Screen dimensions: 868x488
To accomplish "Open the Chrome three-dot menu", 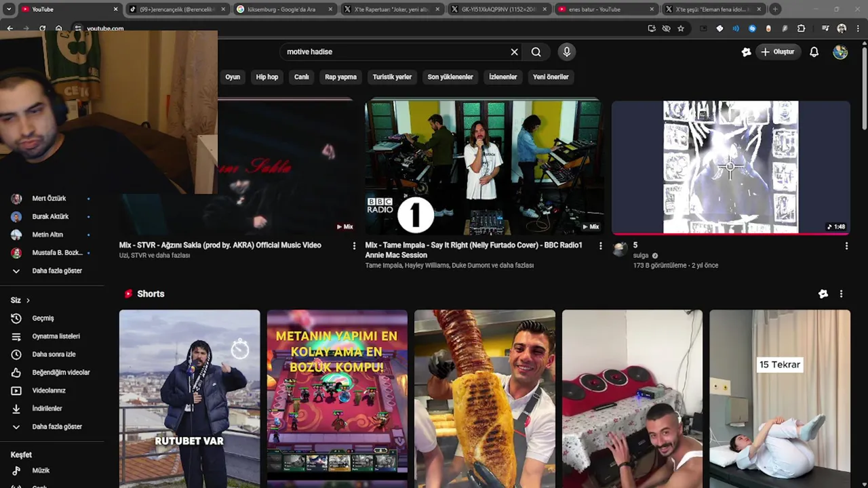I will [857, 28].
